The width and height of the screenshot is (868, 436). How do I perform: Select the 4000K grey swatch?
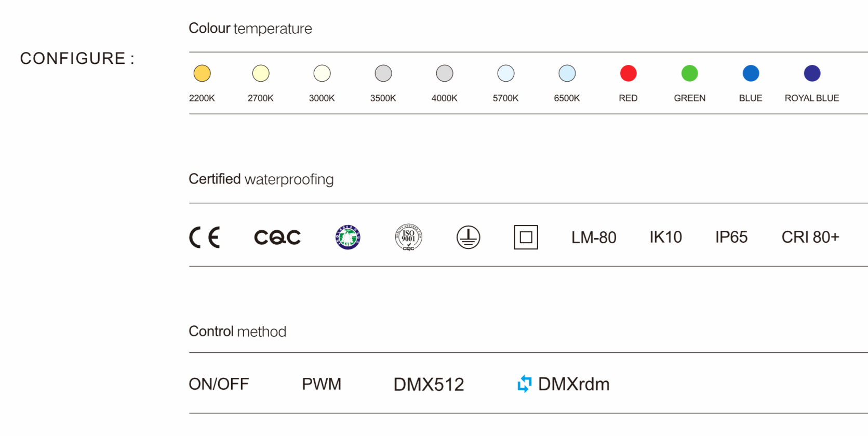(x=445, y=73)
